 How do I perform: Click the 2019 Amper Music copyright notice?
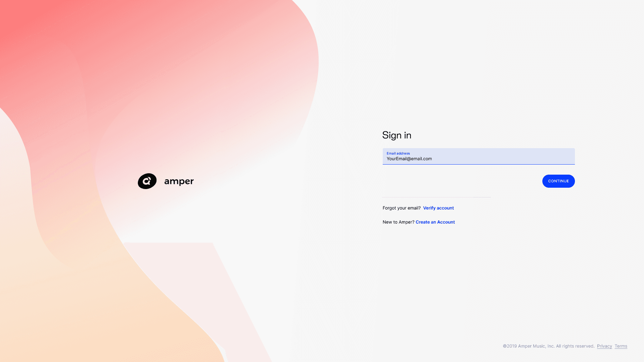point(528,346)
